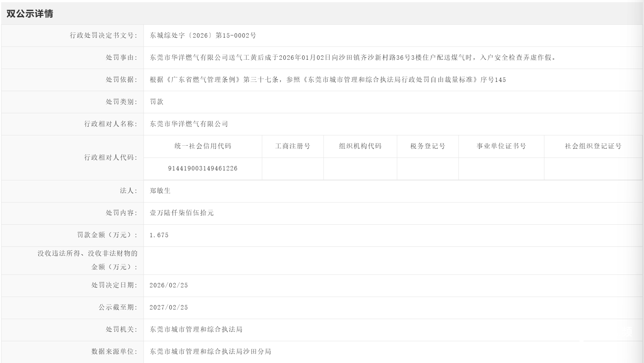Click the 双公示详情 page heading
Image resolution: width=644 pixels, height=363 pixels.
pyautogui.click(x=30, y=14)
